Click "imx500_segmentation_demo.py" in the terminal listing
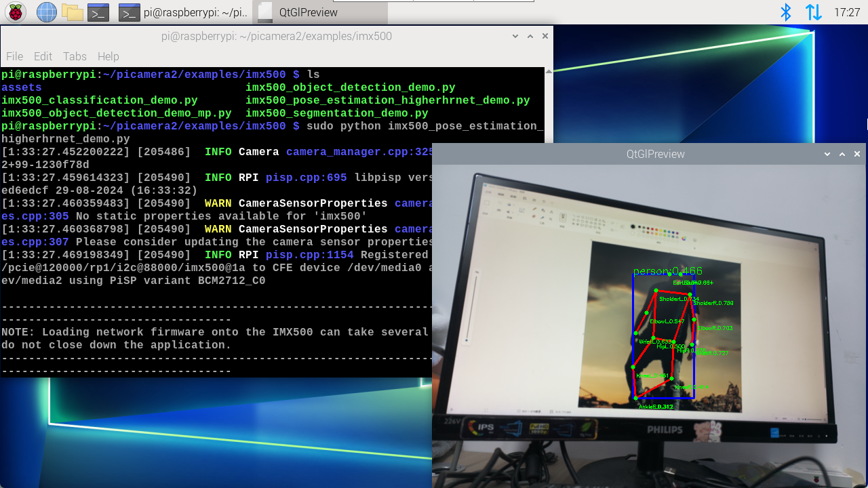 [337, 113]
